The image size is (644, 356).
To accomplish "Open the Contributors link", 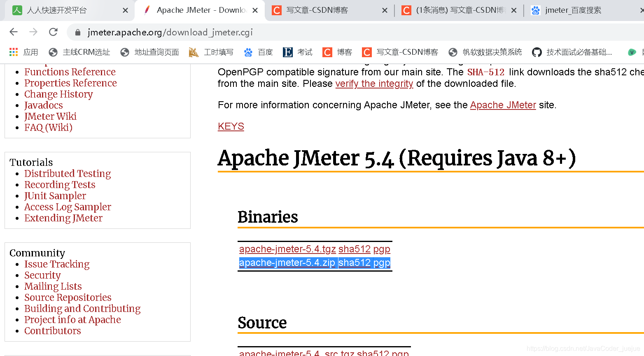I will click(52, 331).
